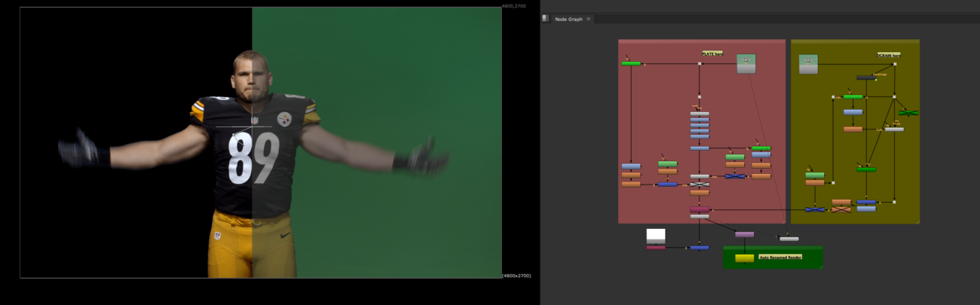Click the Auto Renamed Render sticky note
Viewport: 980px width, 305px height.
779,257
